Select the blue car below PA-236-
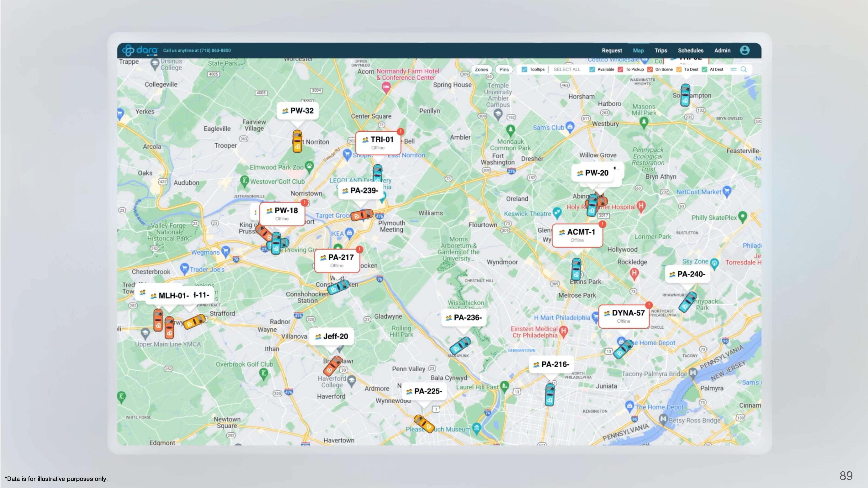868x488 pixels. [x=460, y=346]
